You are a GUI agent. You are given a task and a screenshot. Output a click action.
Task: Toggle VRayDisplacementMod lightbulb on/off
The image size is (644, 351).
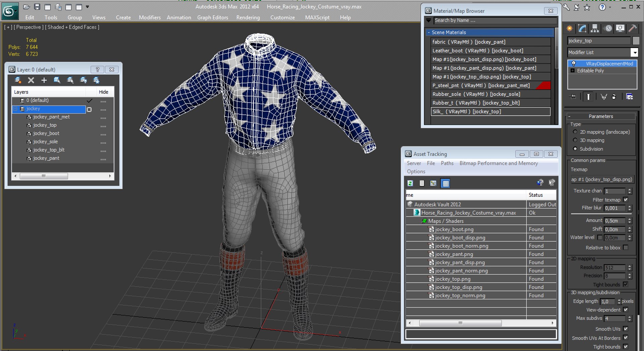(x=574, y=63)
